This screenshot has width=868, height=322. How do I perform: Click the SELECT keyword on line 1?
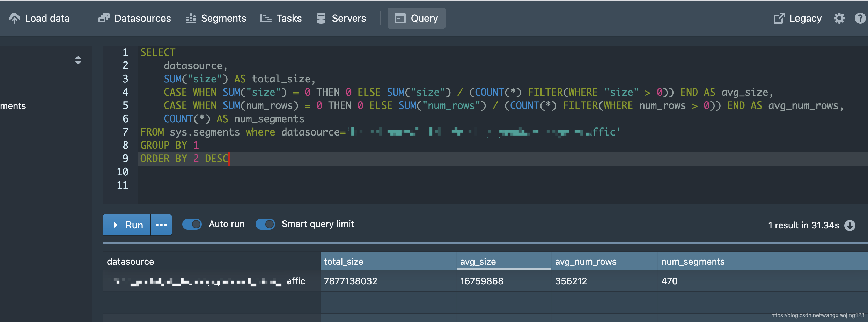click(x=158, y=52)
